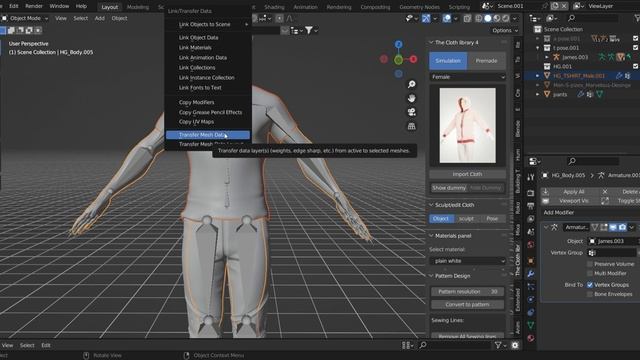Uncheck Vertex Groups bind option
The width and height of the screenshot is (640, 360).
pyautogui.click(x=590, y=285)
